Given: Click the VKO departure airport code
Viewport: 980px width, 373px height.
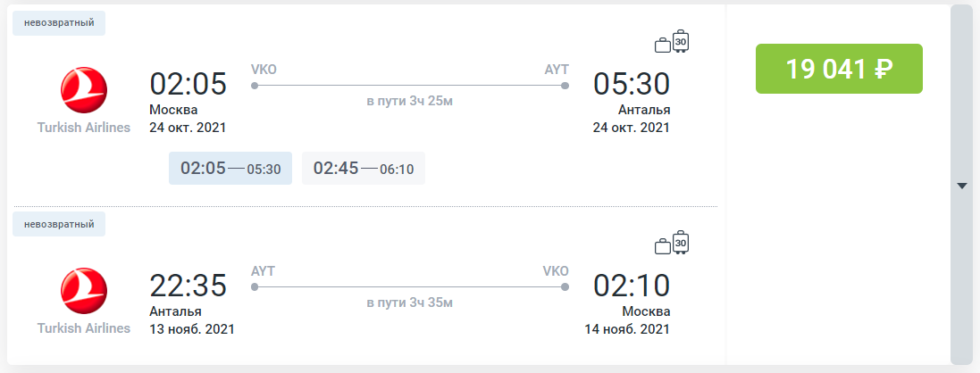Looking at the screenshot, I should tap(264, 70).
